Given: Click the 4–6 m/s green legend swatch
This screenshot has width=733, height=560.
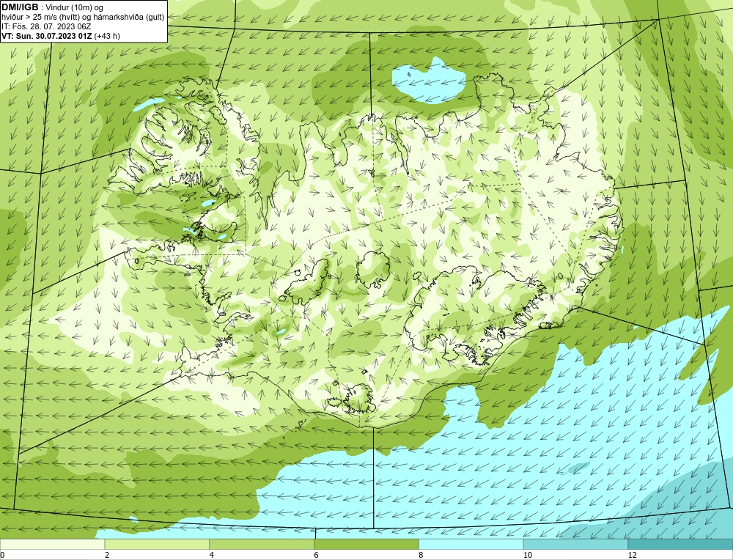Looking at the screenshot, I should coord(262,545).
